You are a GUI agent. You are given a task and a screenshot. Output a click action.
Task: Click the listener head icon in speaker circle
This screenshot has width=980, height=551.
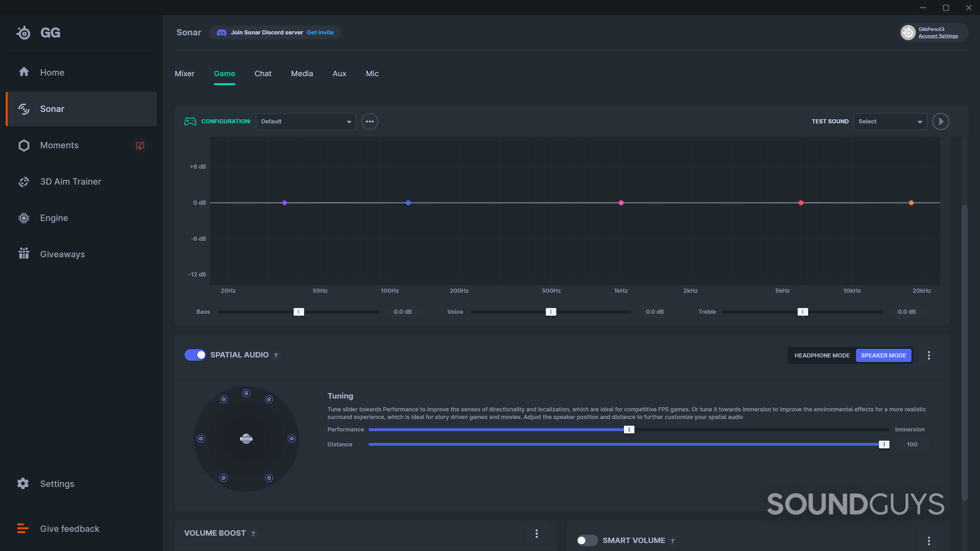[246, 439]
